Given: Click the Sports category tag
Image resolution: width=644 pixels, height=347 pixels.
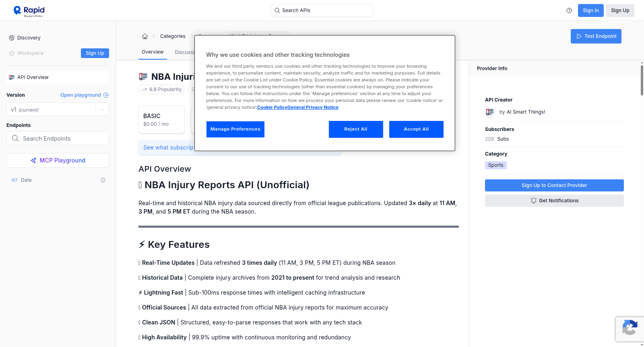Looking at the screenshot, I should (496, 165).
